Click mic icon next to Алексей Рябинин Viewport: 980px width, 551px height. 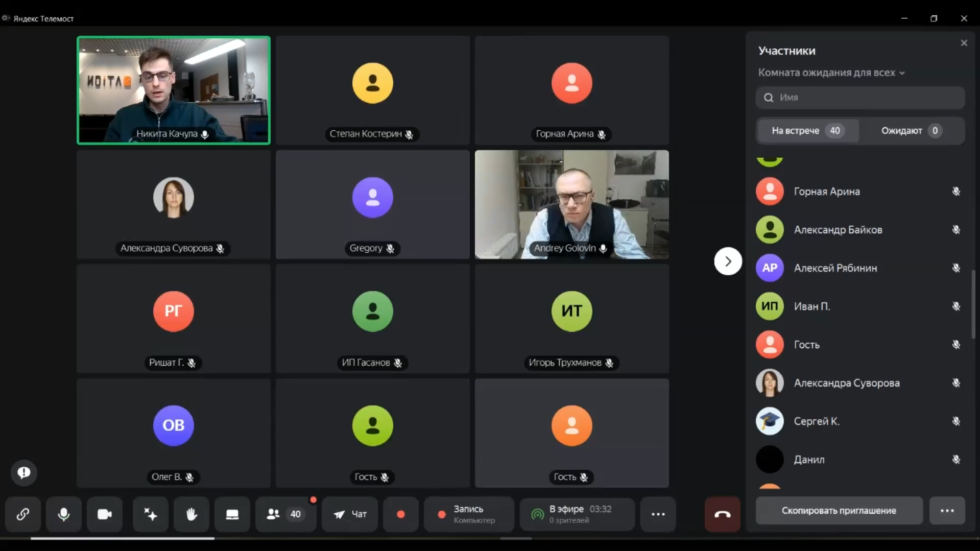coord(956,268)
